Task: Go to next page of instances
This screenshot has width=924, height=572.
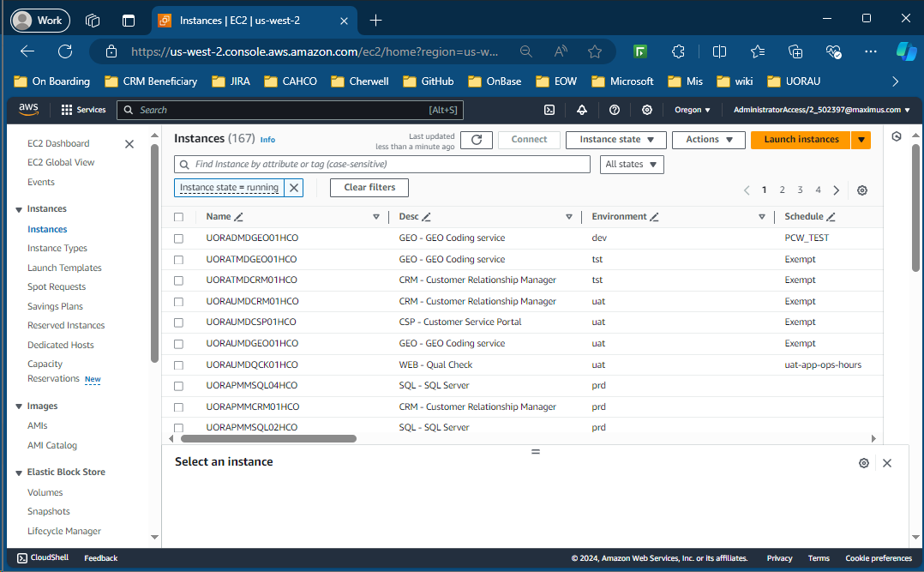Action: tap(836, 190)
